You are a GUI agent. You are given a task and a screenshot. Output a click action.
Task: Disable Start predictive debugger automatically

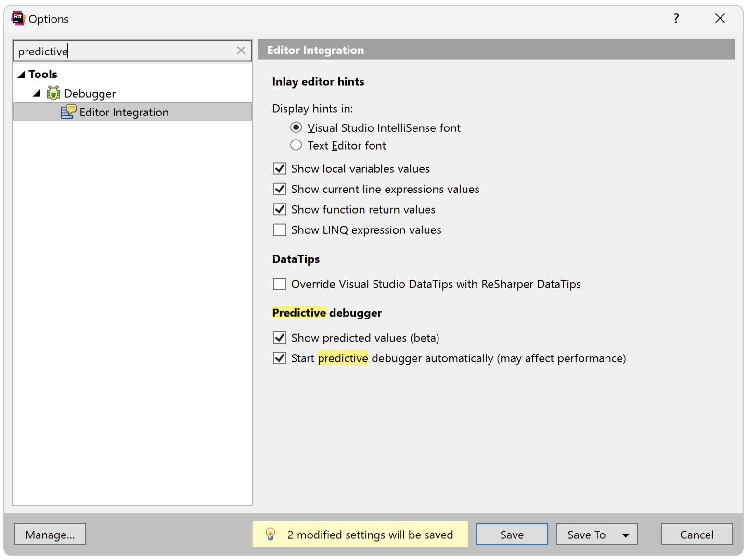click(x=280, y=358)
